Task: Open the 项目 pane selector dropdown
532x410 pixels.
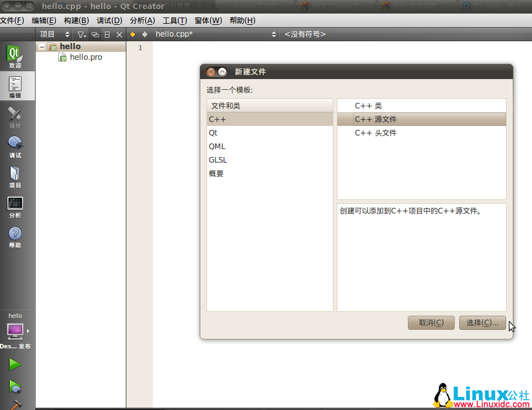Action: point(54,34)
